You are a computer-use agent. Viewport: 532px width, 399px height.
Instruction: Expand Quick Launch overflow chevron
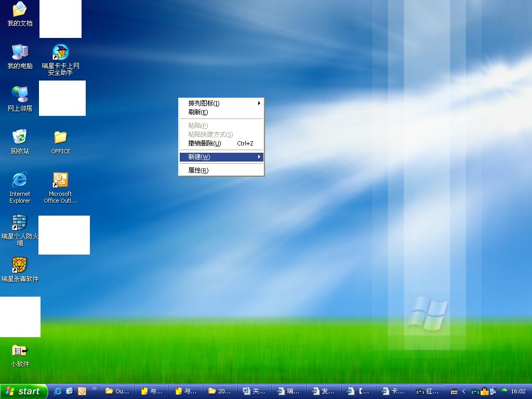click(95, 389)
